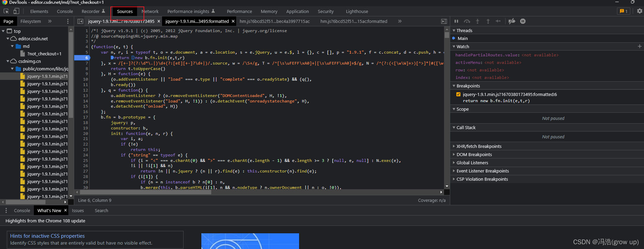Open the Security panel tab
This screenshot has height=249, width=644.
click(x=325, y=11)
